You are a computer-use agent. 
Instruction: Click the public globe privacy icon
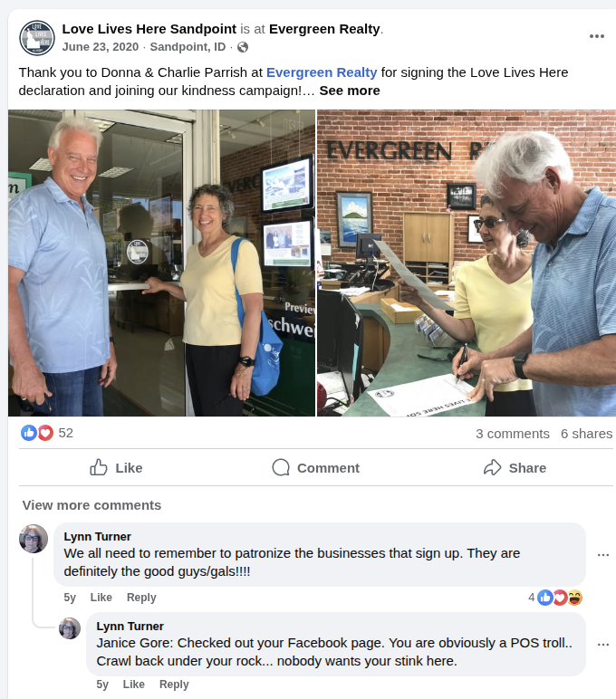[243, 47]
